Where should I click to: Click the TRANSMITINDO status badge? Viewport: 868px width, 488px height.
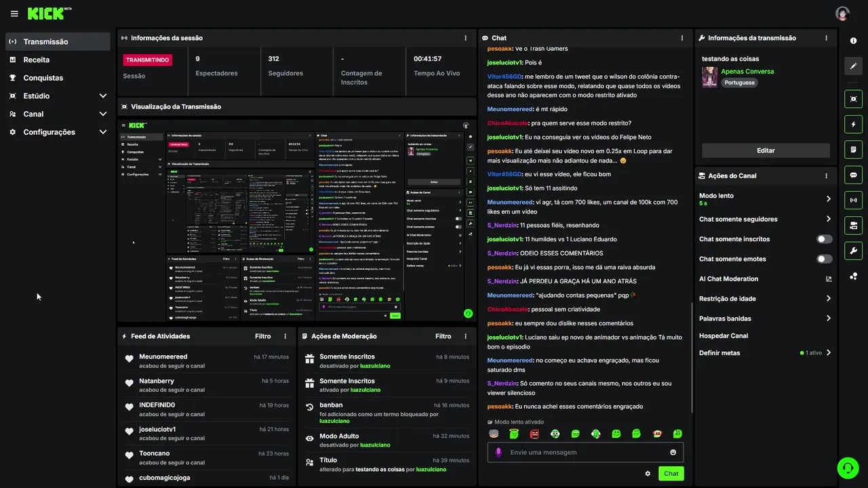(x=147, y=60)
